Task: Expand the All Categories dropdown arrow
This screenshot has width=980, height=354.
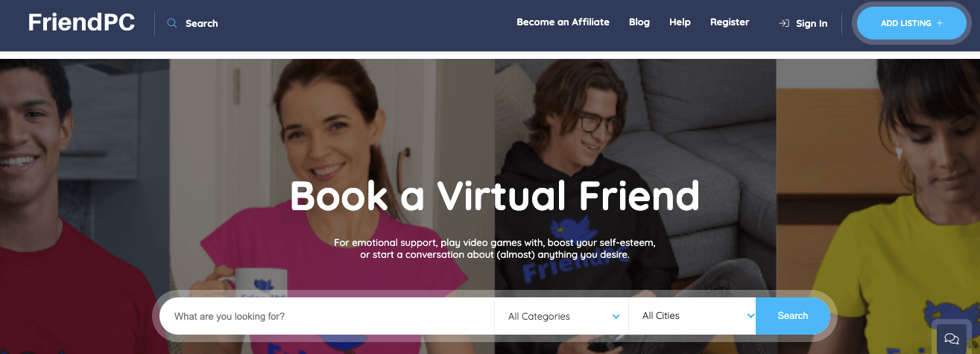Action: pos(616,317)
